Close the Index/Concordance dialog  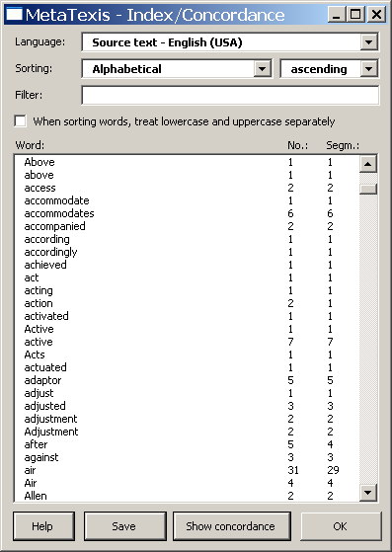tap(376, 15)
